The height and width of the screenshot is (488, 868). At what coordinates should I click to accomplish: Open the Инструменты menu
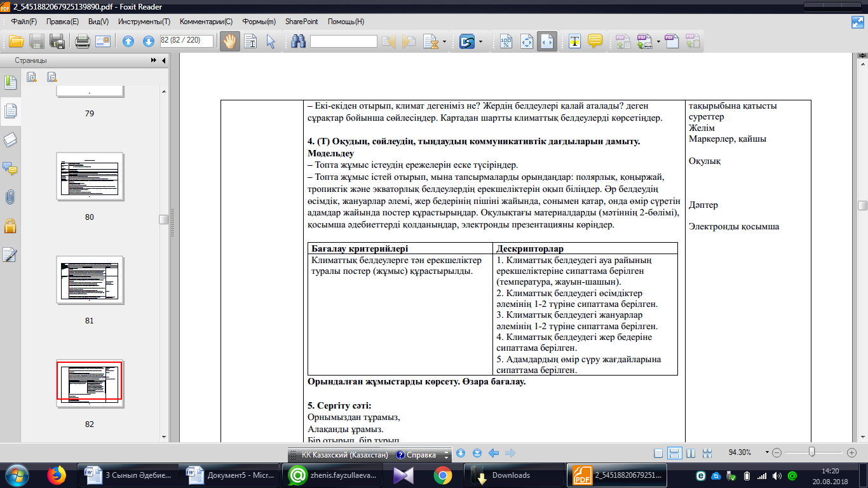(144, 22)
